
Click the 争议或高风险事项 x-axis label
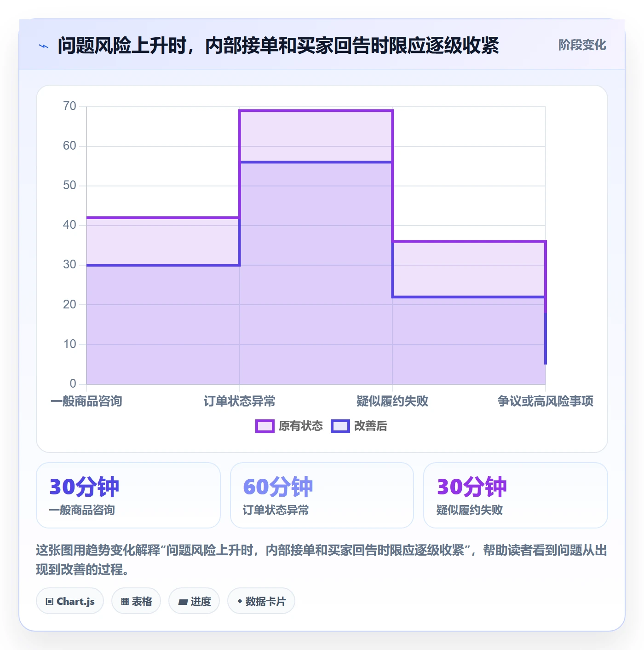[546, 401]
